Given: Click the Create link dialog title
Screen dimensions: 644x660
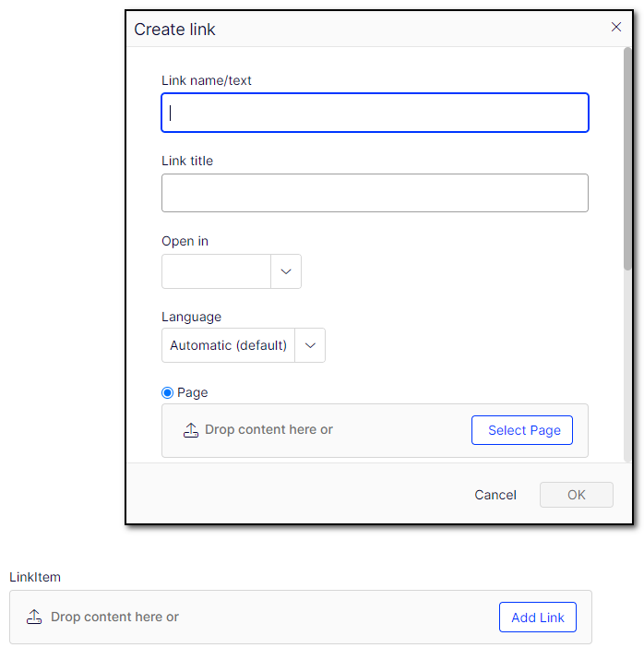Looking at the screenshot, I should coord(174,30).
